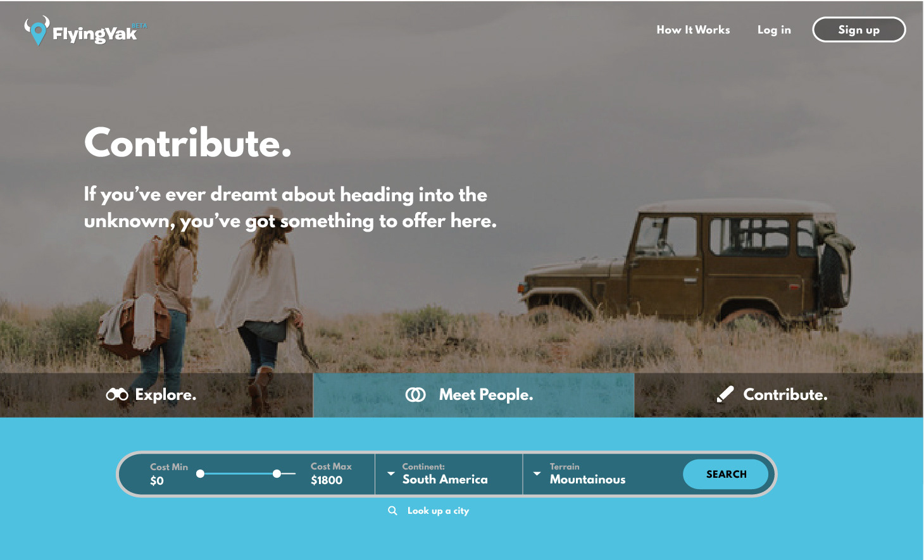This screenshot has width=924, height=560.
Task: Click the magnifying glass search icon
Action: (x=393, y=511)
